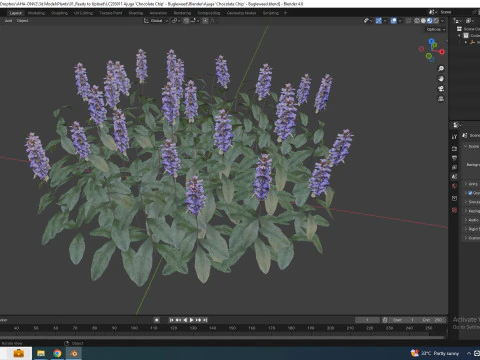Toggle the Gravity checkbox in Scene properties

(470, 193)
